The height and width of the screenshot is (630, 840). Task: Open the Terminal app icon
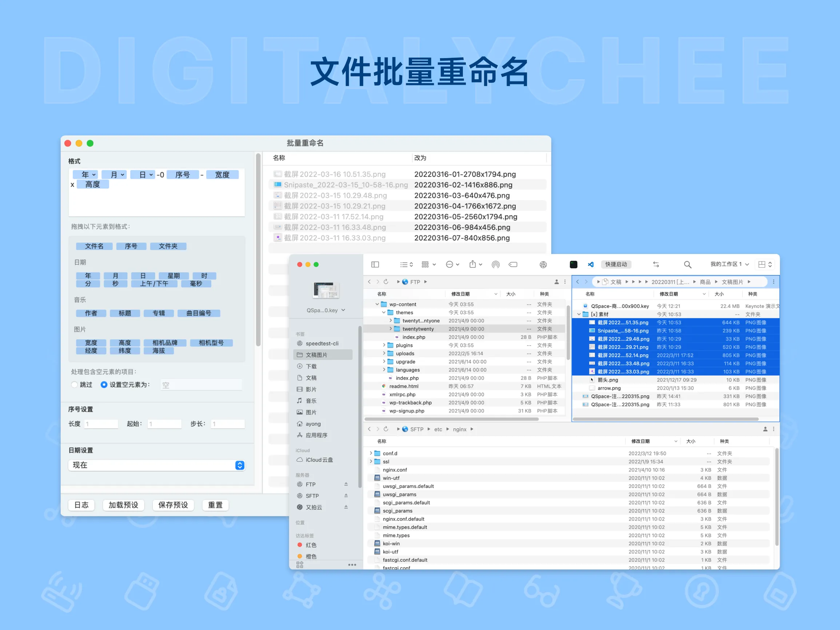coord(573,264)
